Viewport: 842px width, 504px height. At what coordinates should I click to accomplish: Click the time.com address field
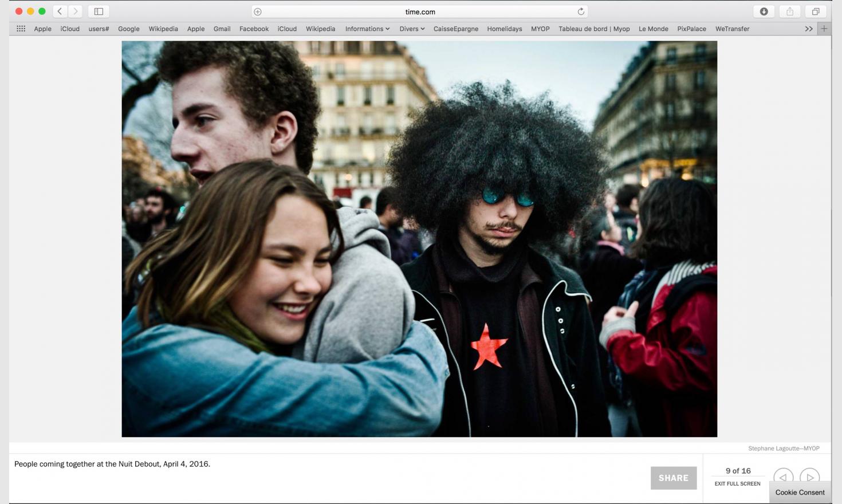(420, 11)
